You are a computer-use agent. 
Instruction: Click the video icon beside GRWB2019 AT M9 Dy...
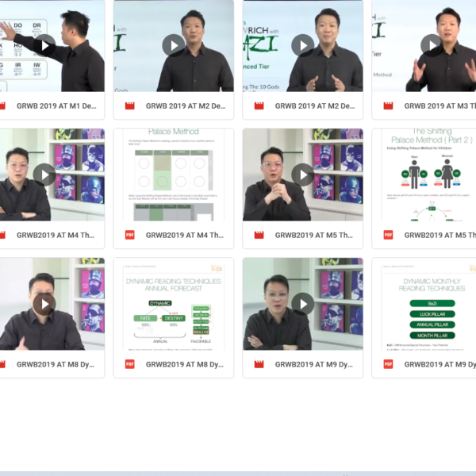[x=259, y=364]
